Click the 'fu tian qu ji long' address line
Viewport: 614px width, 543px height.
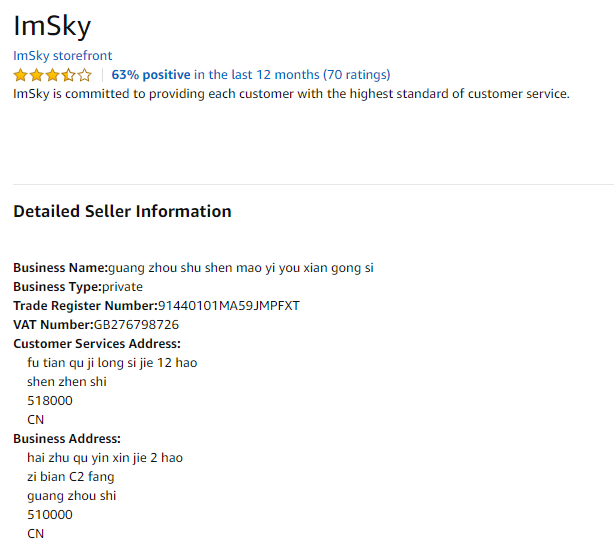[112, 363]
